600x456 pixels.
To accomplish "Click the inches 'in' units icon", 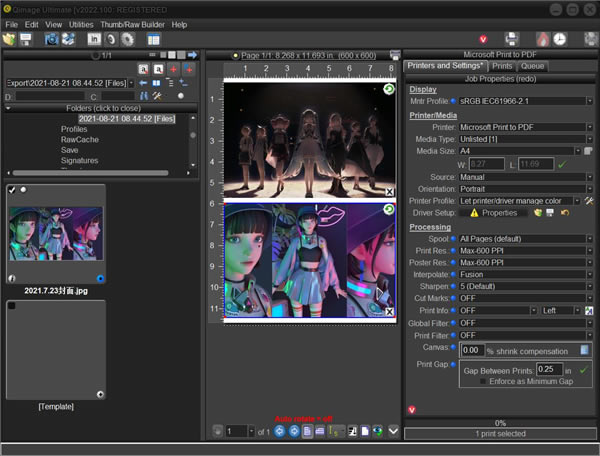I will 94,39.
